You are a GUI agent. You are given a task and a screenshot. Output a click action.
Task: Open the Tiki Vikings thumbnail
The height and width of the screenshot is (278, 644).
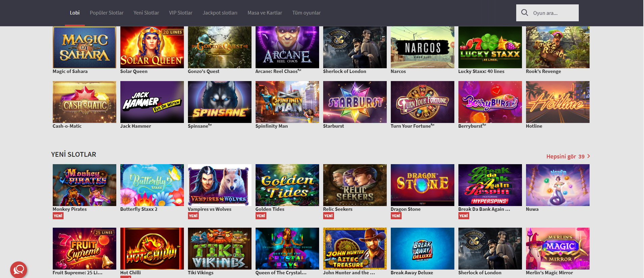point(220,249)
